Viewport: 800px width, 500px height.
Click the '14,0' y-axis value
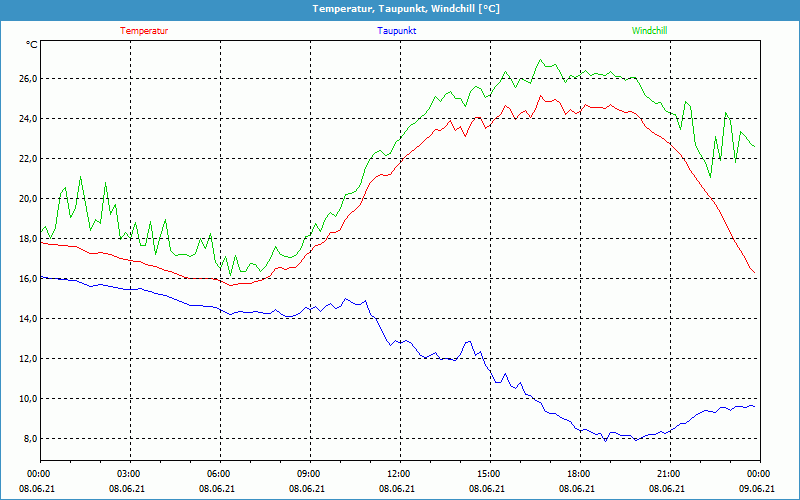click(28, 318)
